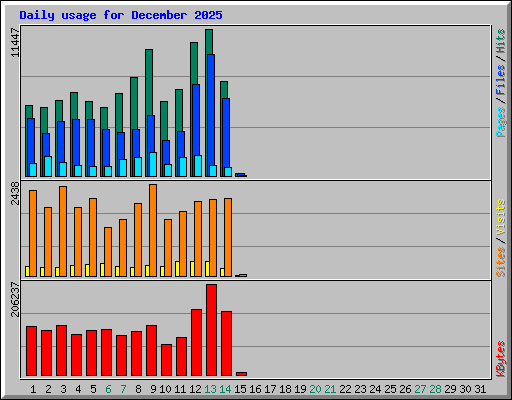Click the green hits bar for day 8
This screenshot has width=512, height=400.
click(x=134, y=103)
